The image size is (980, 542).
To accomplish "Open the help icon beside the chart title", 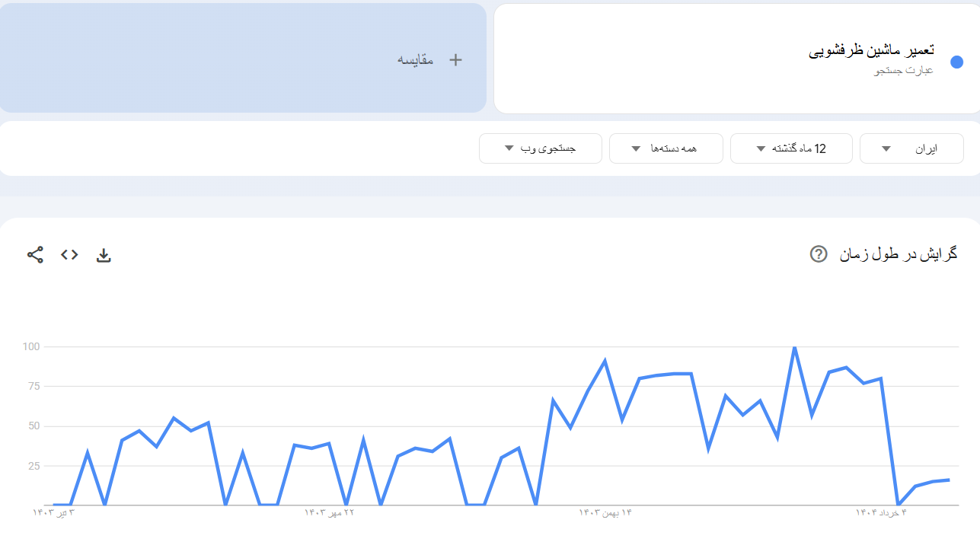I will [x=818, y=254].
